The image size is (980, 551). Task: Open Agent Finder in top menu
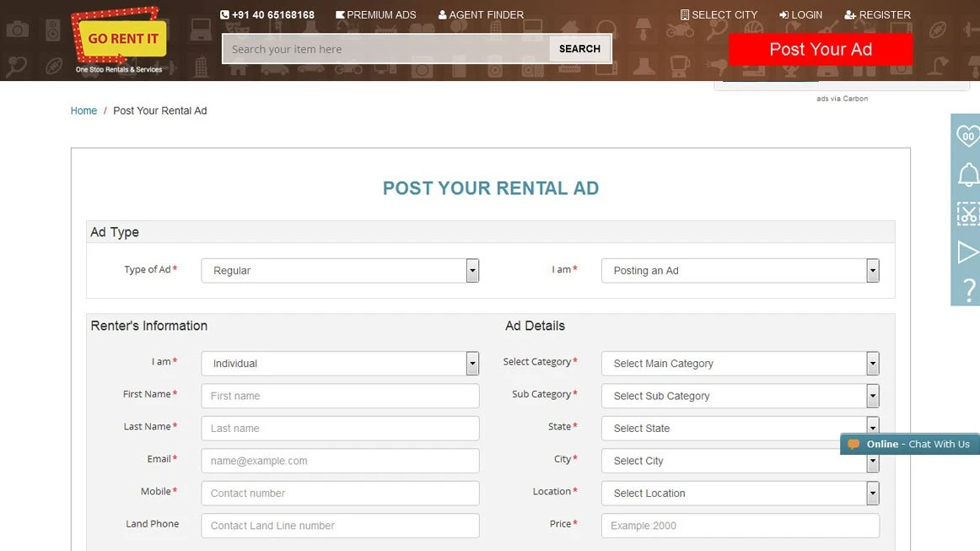pos(481,15)
